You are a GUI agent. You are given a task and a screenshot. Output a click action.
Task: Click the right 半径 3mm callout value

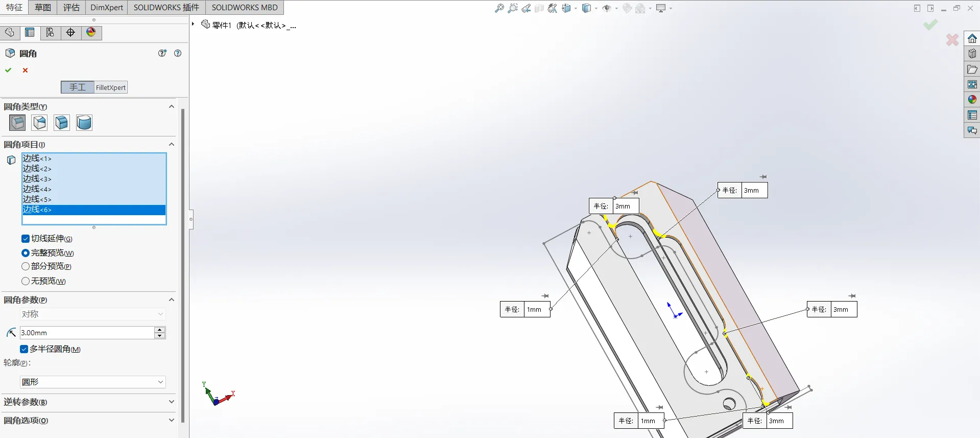click(x=845, y=310)
